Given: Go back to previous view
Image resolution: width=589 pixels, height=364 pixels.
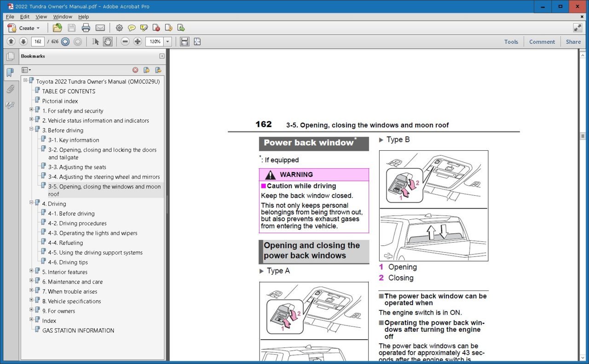Looking at the screenshot, I should [65, 42].
